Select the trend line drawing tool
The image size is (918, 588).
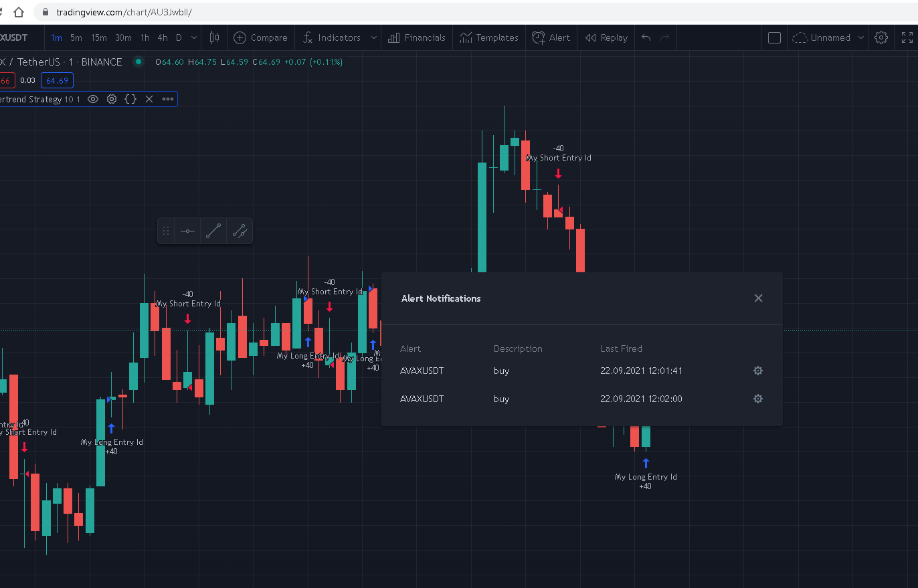point(213,231)
